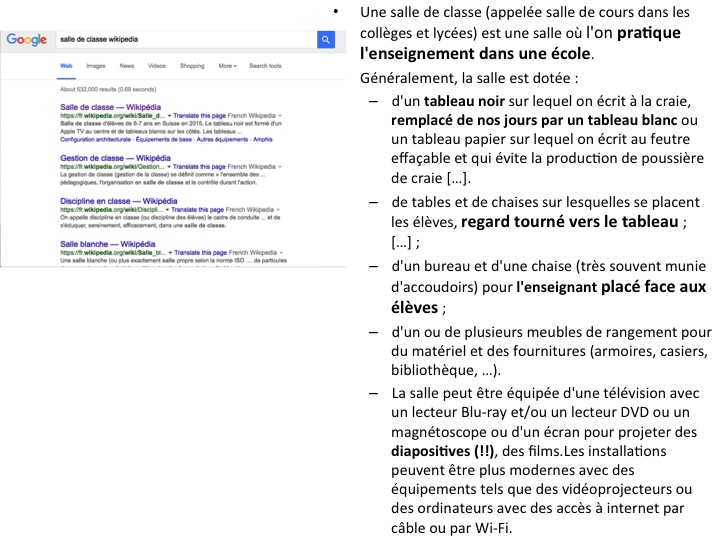Select the Web tab
The width and height of the screenshot is (720, 540).
tap(66, 66)
